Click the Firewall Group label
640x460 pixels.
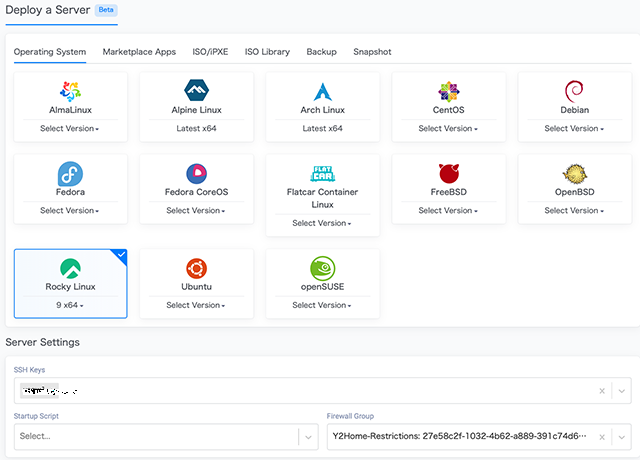[350, 416]
